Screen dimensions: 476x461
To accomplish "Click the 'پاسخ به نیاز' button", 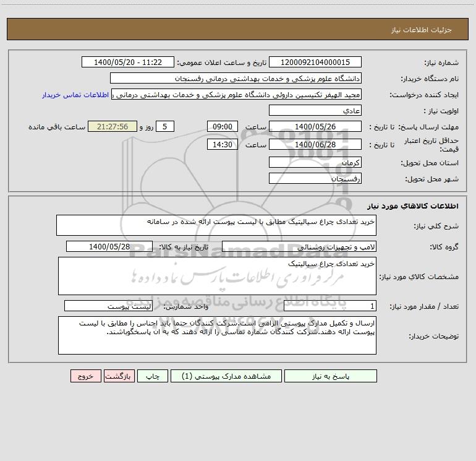I will [331, 376].
